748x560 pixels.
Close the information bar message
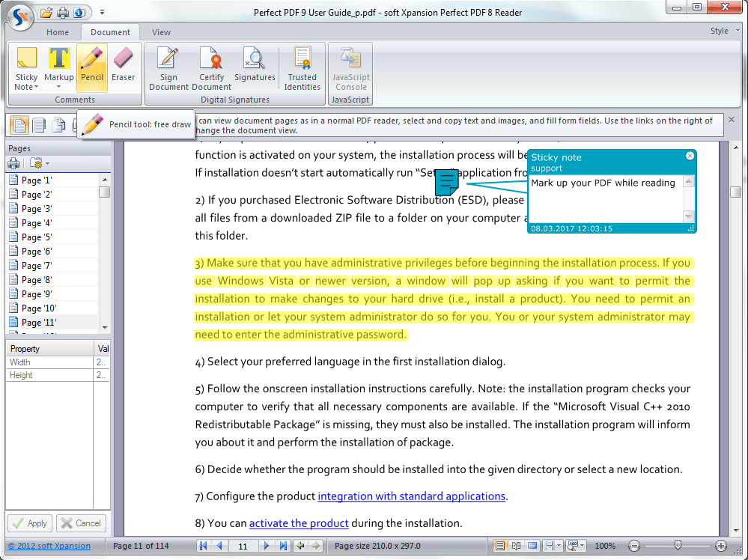(732, 120)
